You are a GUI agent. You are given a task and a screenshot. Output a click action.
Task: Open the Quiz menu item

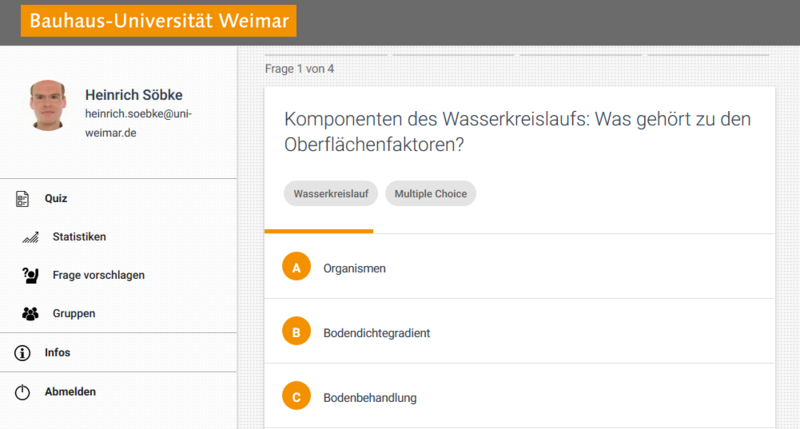pyautogui.click(x=56, y=199)
